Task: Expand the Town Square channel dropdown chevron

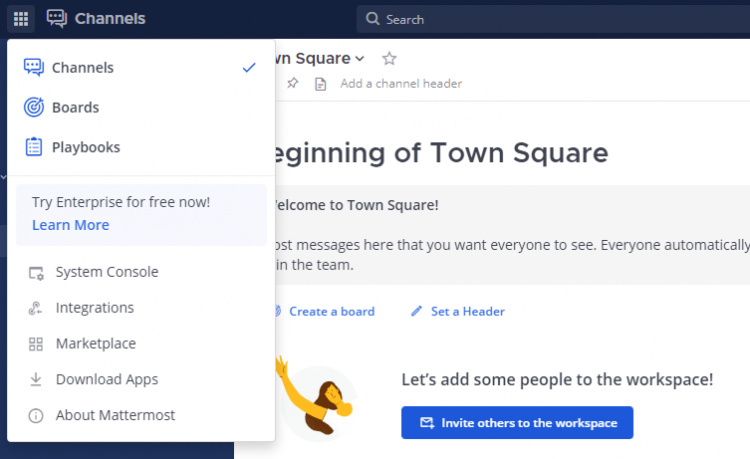Action: [360, 60]
